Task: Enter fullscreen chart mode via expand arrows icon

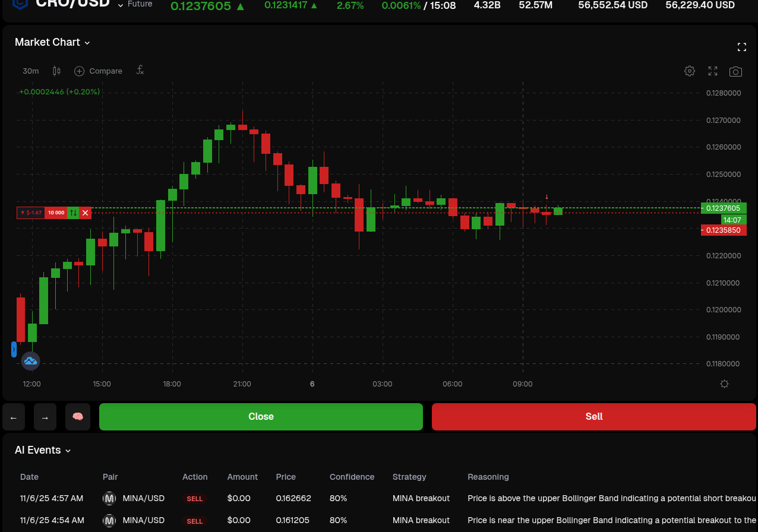Action: point(712,71)
